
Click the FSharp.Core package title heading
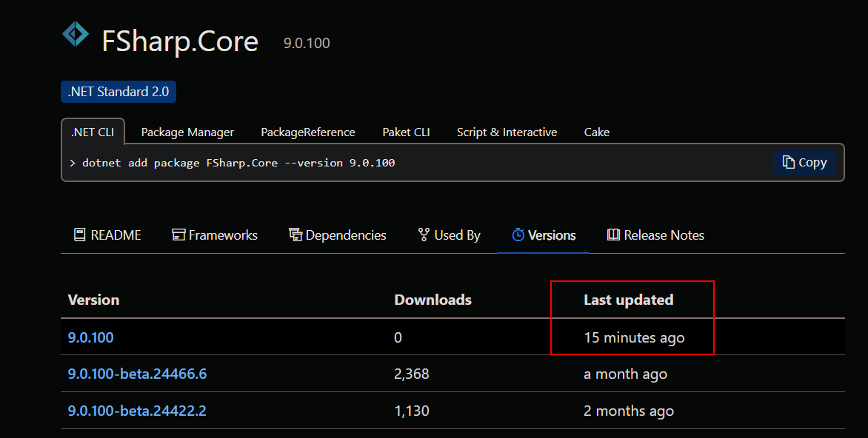(x=180, y=41)
